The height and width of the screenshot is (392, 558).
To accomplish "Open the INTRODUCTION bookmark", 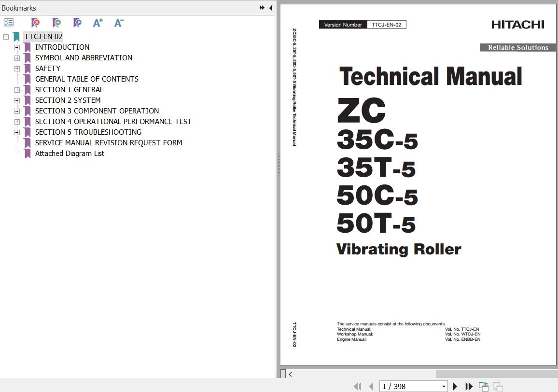I will (x=62, y=47).
